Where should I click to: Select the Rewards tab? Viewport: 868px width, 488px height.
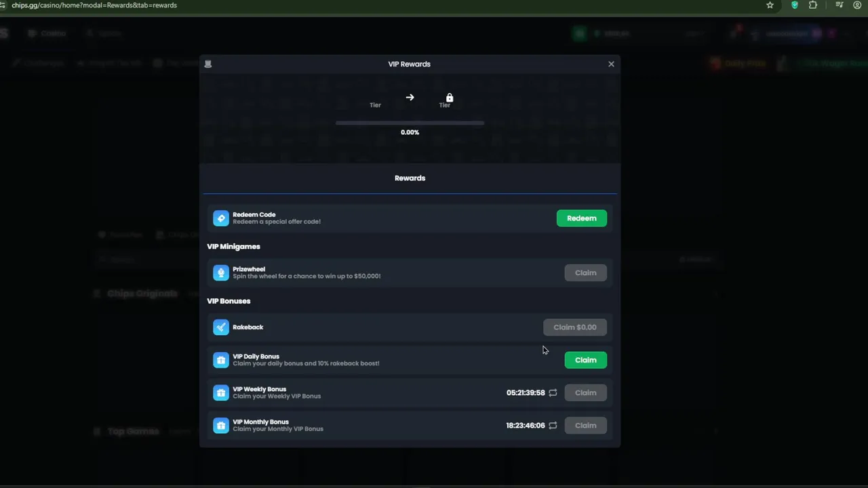point(410,178)
